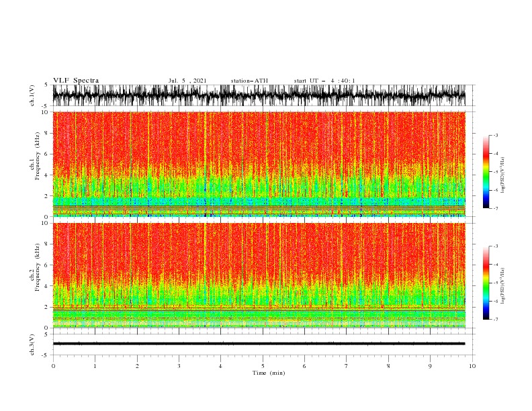Click ch.1 frequency axis tick "10"
This screenshot has width=532, height=411.
(46, 112)
